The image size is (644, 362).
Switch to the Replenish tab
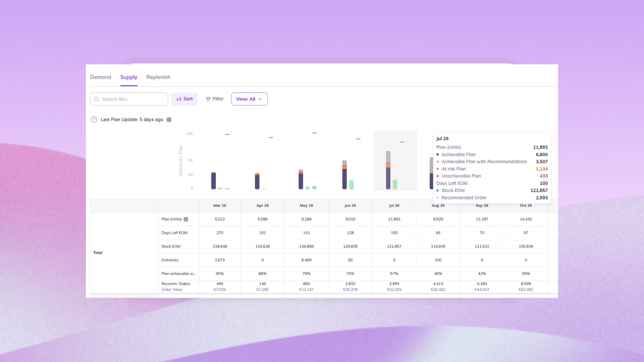point(158,77)
